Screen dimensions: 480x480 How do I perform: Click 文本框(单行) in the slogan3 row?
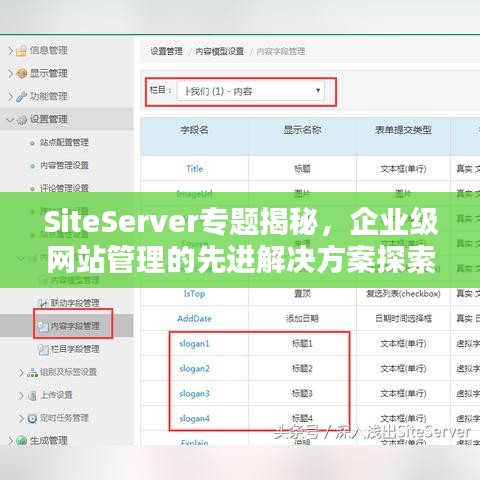click(403, 394)
